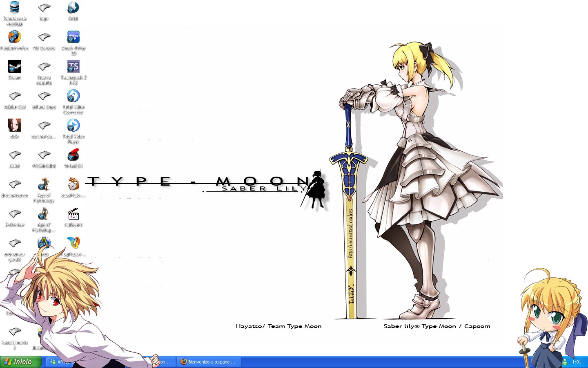This screenshot has height=368, width=588.
Task: Select the ciclo image file icon
Action: (15, 129)
